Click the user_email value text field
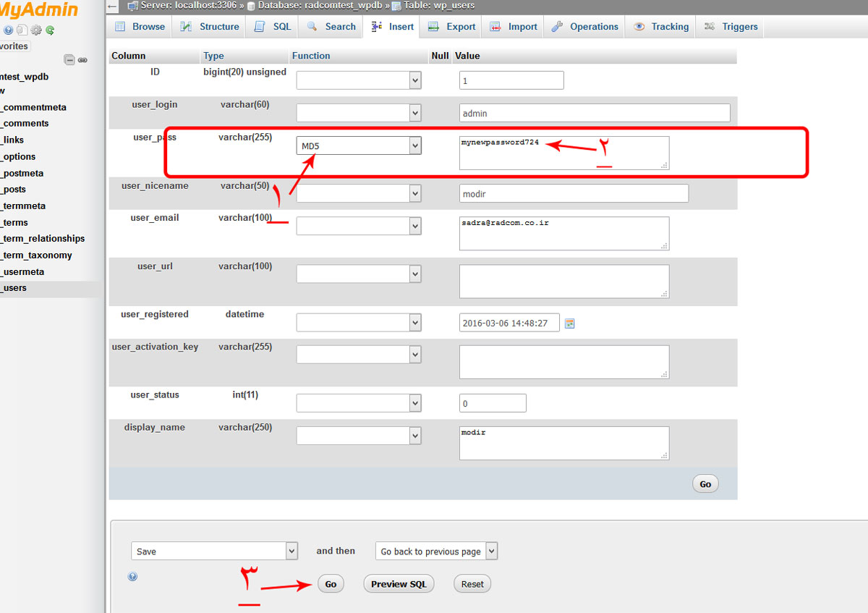Screen dimensions: 868x613 coord(563,233)
